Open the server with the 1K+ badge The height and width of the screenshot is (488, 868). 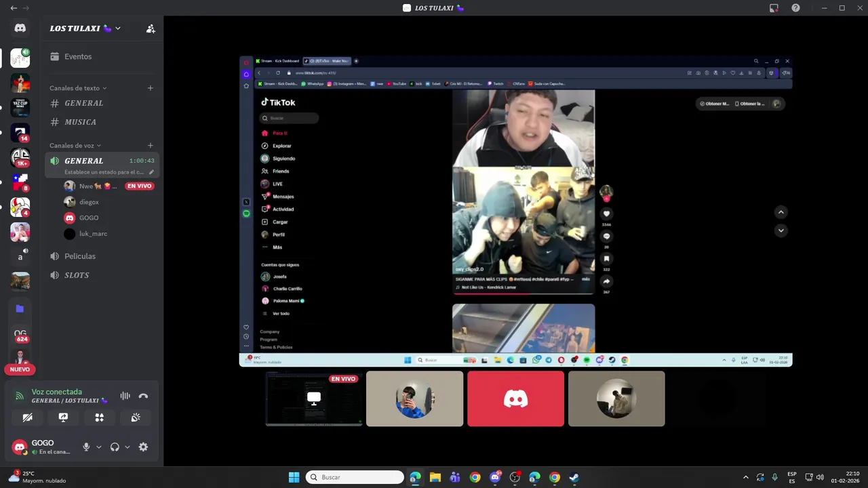(20, 158)
